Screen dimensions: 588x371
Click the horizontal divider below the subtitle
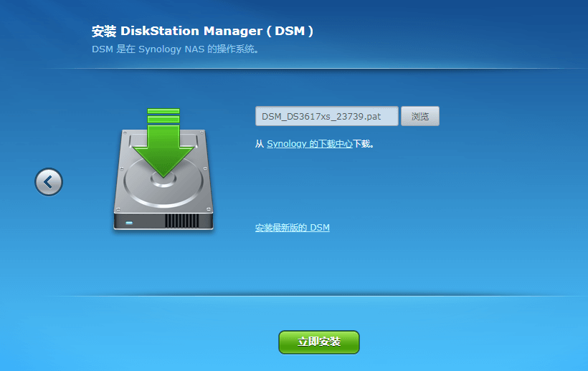tap(294, 69)
